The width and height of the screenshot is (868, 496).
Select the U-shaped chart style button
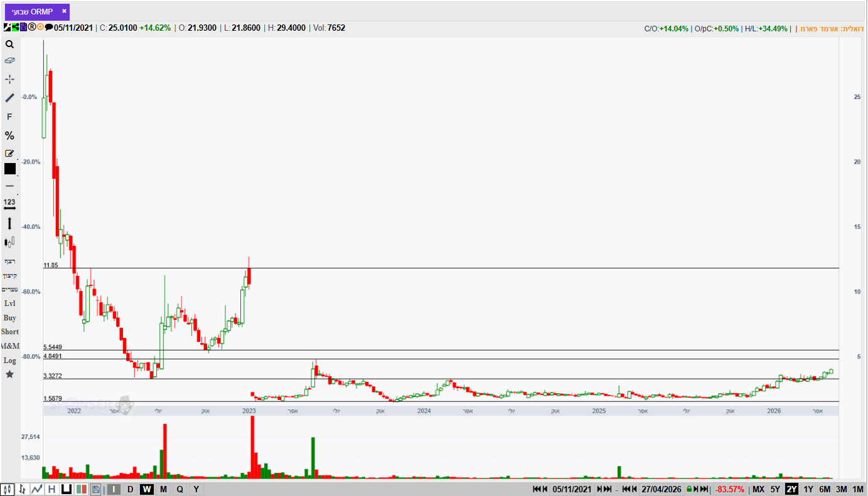click(66, 489)
